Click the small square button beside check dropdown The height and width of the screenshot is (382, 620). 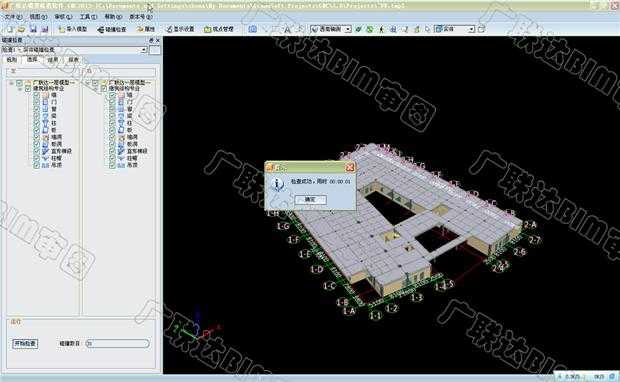(x=155, y=50)
